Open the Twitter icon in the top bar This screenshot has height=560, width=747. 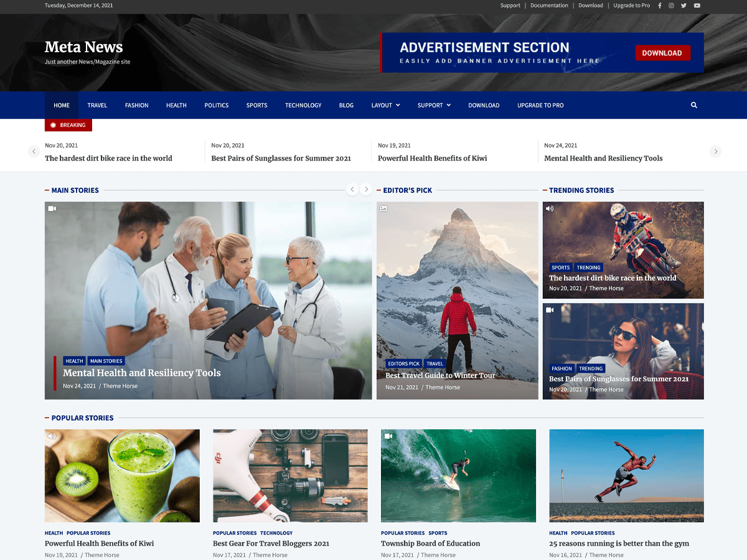coord(684,5)
